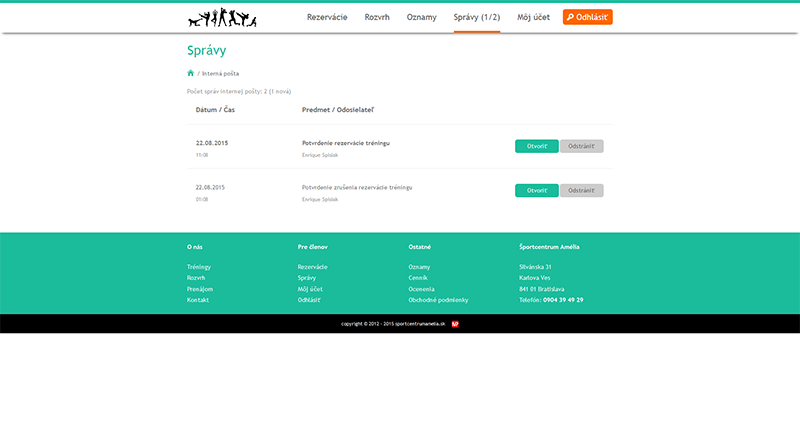Open Môj účet in the top navigation
This screenshot has height=428, width=800.
pos(531,17)
